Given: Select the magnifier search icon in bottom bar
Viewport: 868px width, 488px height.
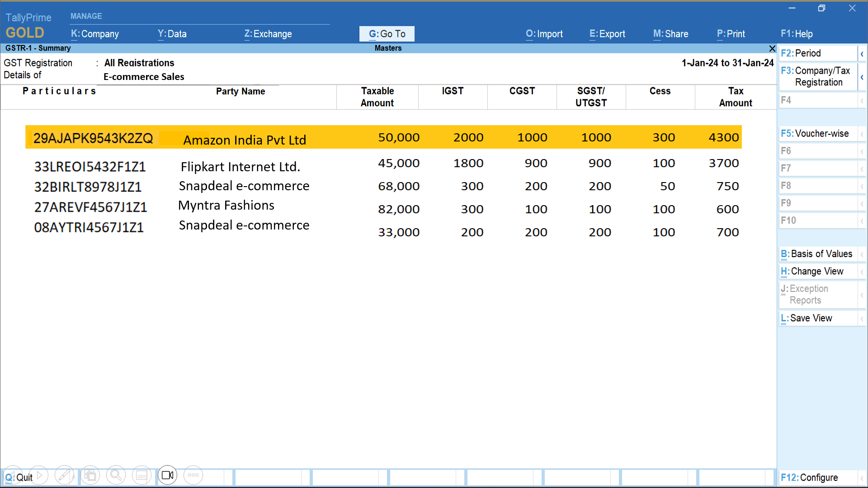Looking at the screenshot, I should (x=116, y=475).
